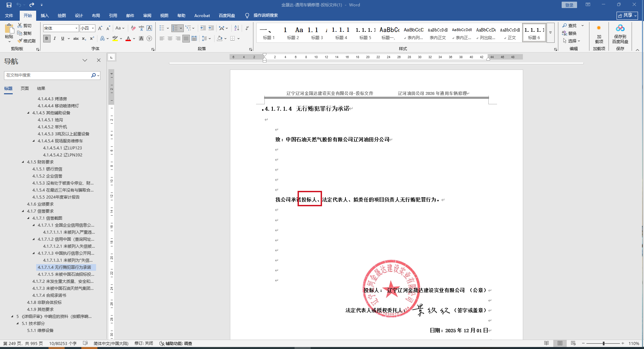
Task: Switch navigation pane to 页面 tab
Action: 25,89
